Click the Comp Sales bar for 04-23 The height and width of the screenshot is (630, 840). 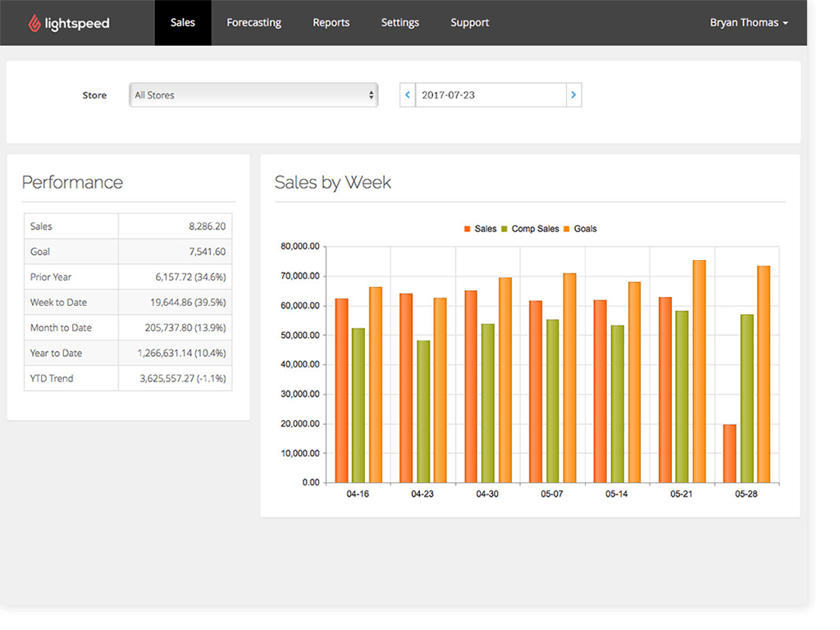point(423,412)
